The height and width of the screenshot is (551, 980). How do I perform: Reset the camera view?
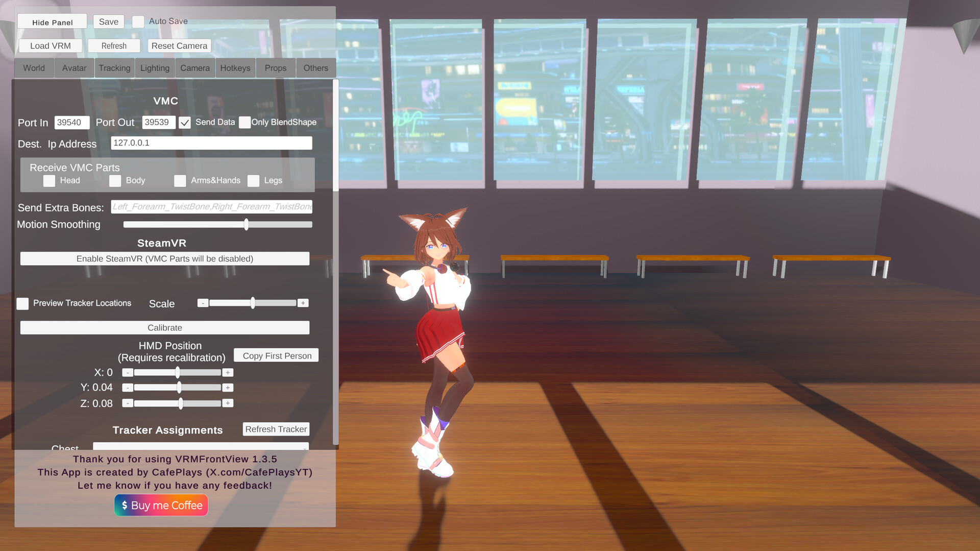click(x=179, y=45)
